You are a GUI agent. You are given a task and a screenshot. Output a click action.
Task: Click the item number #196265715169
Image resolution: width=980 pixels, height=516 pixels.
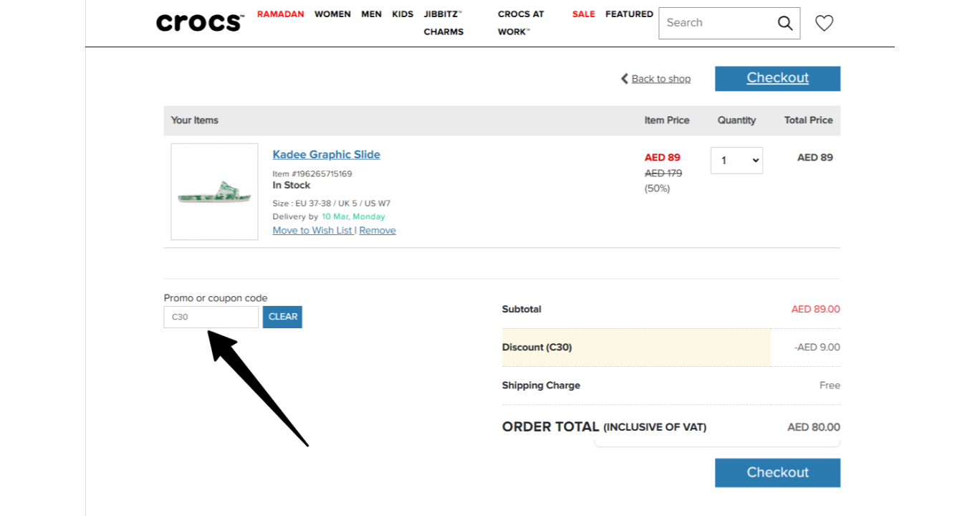[312, 173]
